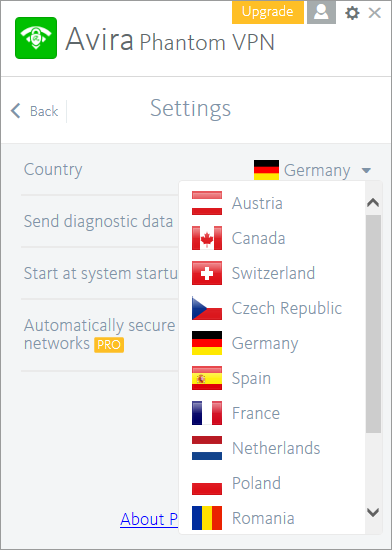Click the country list scrollbar thumb

pos(373,324)
